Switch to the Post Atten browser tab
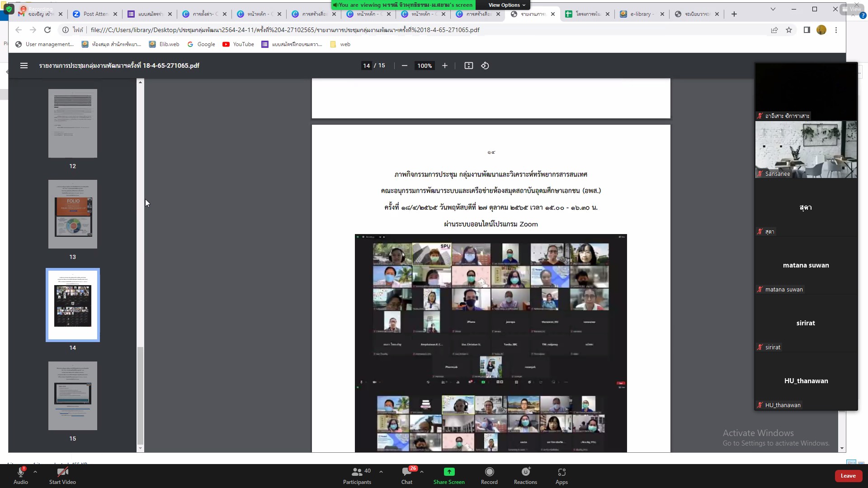This screenshot has height=488, width=868. (95, 14)
